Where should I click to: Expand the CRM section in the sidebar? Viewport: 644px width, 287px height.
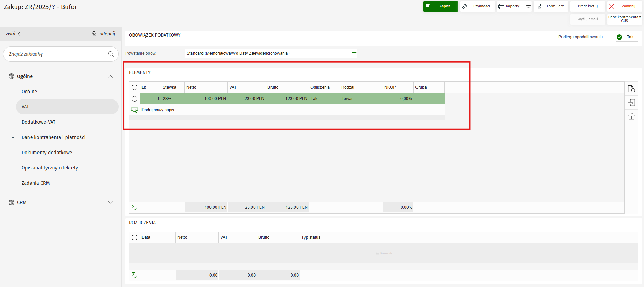point(110,202)
